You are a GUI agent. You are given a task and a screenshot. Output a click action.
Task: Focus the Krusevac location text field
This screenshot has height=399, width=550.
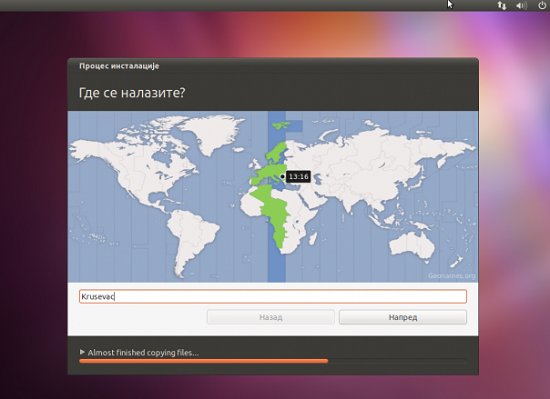click(x=273, y=297)
